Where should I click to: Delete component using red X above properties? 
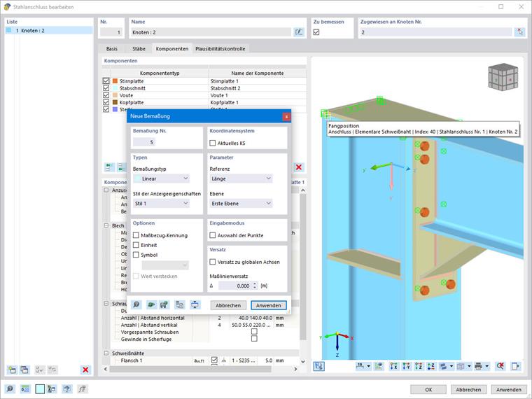299,167
